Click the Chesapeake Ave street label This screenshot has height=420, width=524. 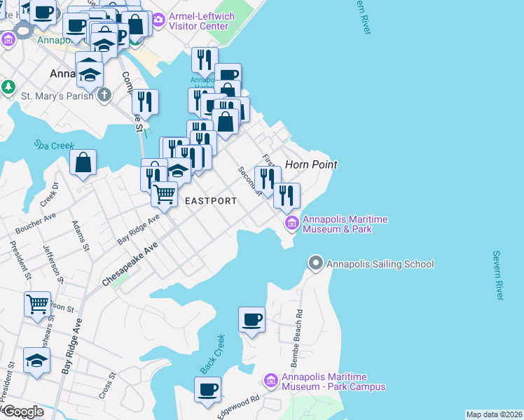tap(130, 264)
